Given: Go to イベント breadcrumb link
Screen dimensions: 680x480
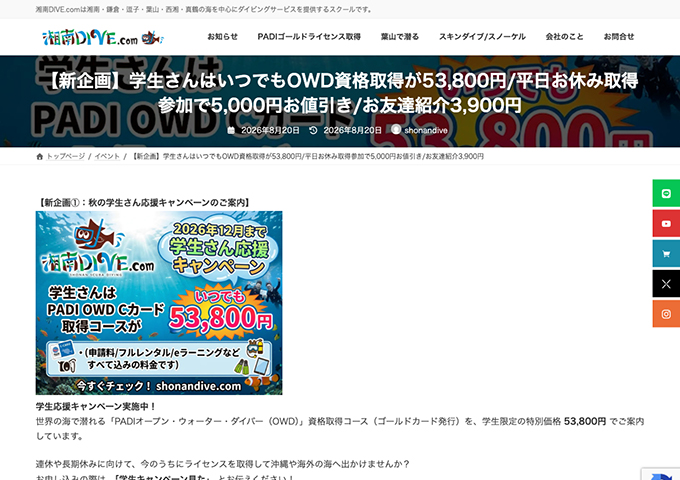Looking at the screenshot, I should coord(107,157).
